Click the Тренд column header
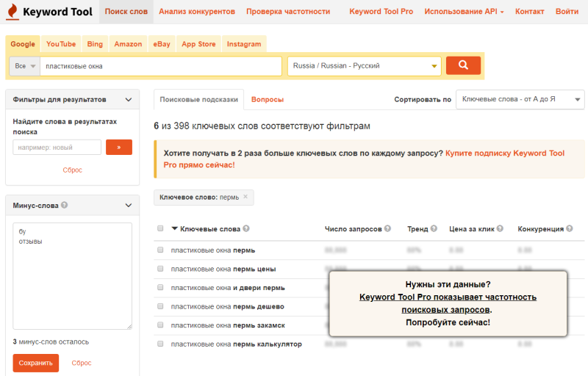 pos(417,229)
